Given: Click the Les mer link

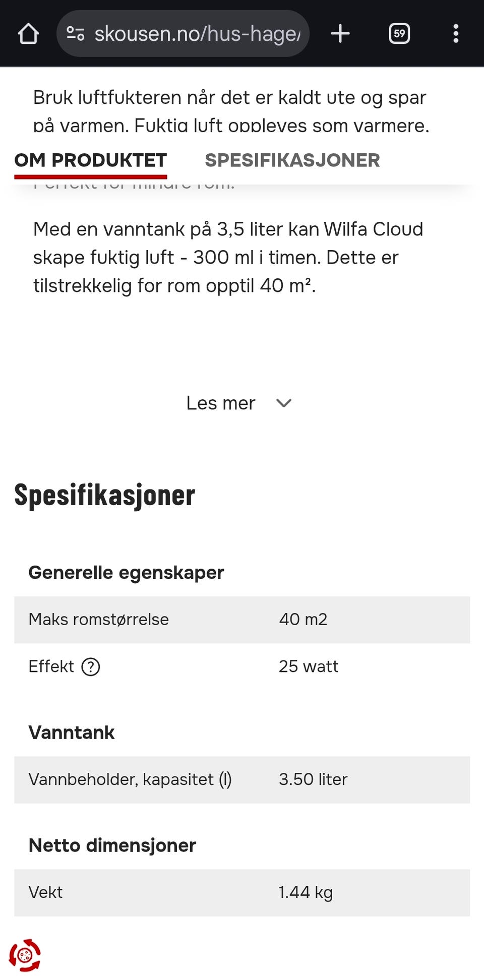Looking at the screenshot, I should tap(221, 403).
